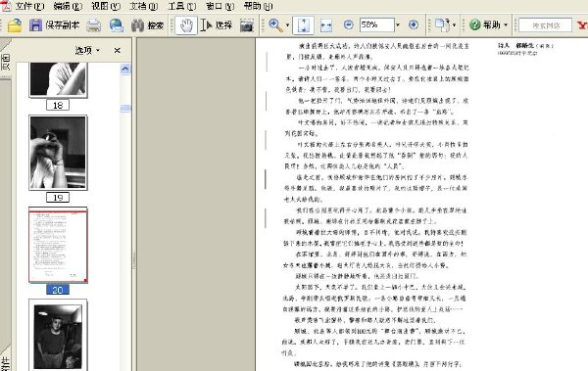The height and width of the screenshot is (371, 588).
Task: Click the fit page height icon
Action: click(304, 25)
